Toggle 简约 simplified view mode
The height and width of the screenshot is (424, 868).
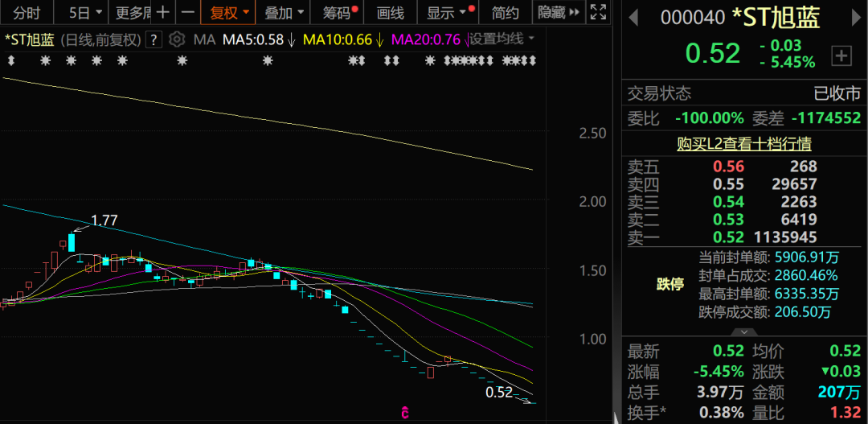click(x=506, y=12)
